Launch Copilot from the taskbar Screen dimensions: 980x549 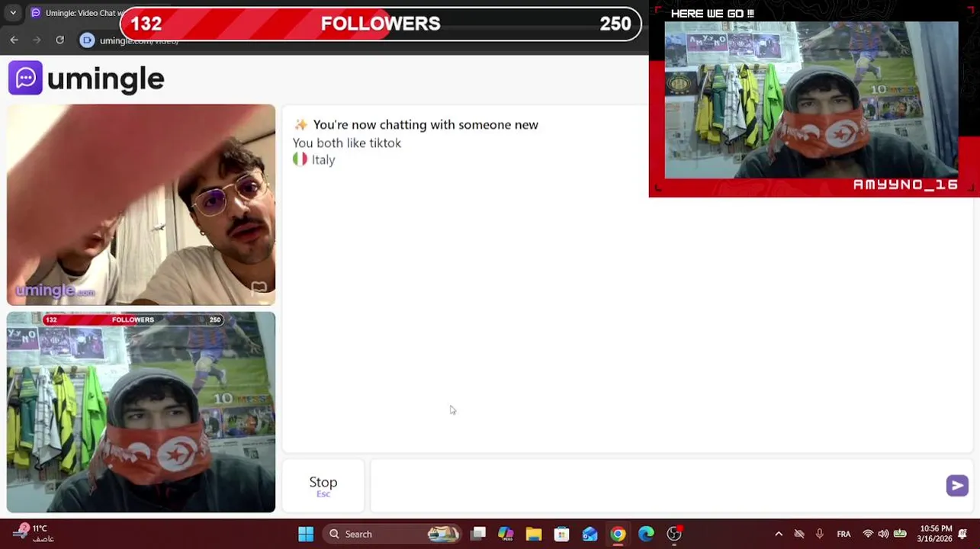(506, 534)
